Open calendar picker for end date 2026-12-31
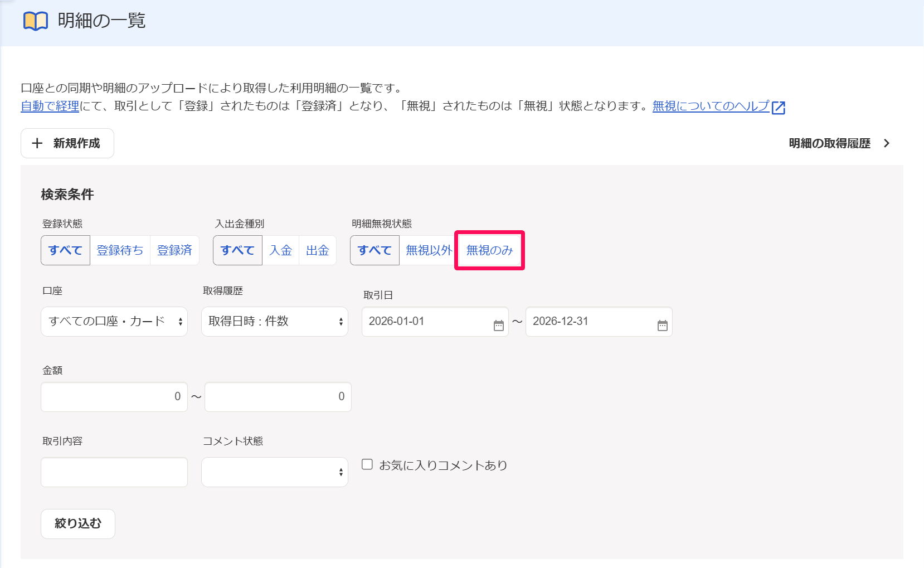Image resolution: width=924 pixels, height=568 pixels. pos(663,326)
